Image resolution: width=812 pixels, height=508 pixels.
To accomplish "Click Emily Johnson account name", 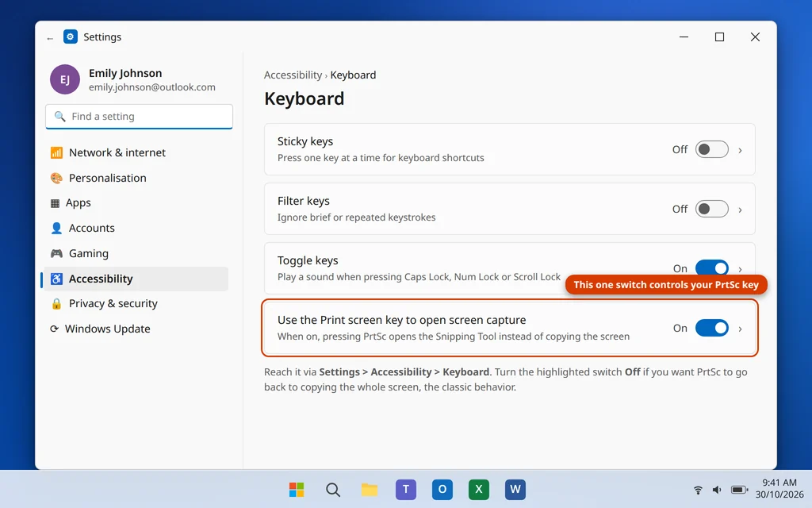I will (125, 73).
